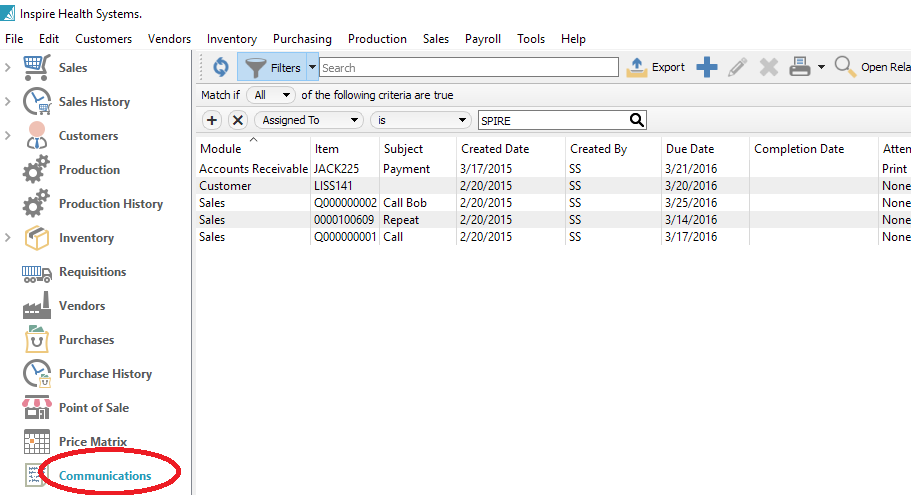
Task: Open the Match if 'All' dropdown
Action: pyautogui.click(x=273, y=95)
